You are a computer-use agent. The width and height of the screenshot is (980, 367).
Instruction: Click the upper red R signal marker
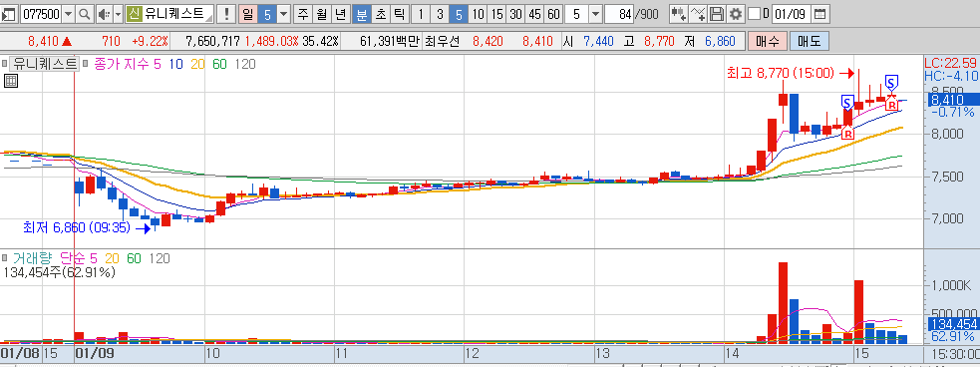[x=892, y=103]
